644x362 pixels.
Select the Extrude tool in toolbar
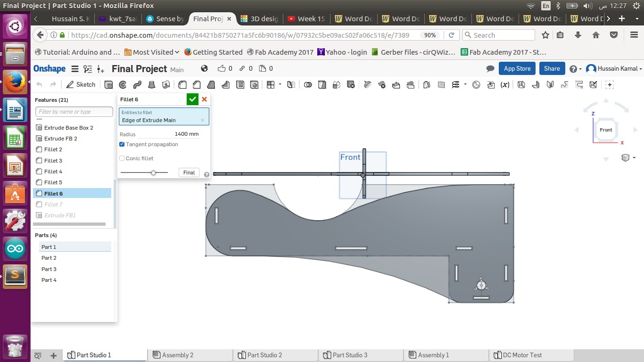(109, 85)
